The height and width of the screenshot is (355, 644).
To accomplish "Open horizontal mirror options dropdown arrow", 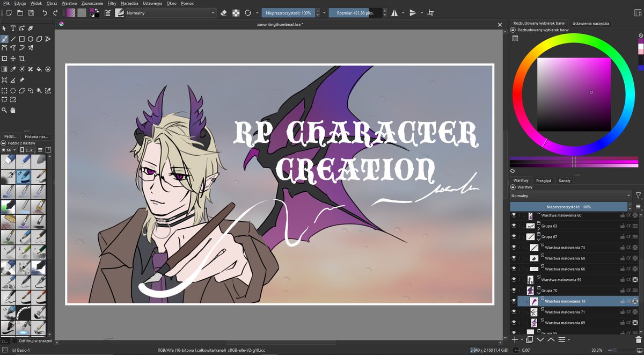I will (403, 13).
